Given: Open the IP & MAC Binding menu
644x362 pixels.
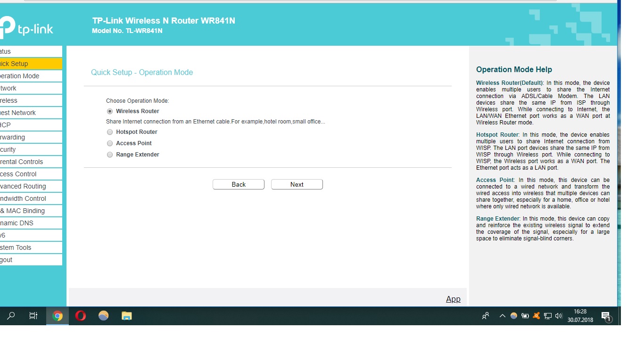Looking at the screenshot, I should (31, 211).
